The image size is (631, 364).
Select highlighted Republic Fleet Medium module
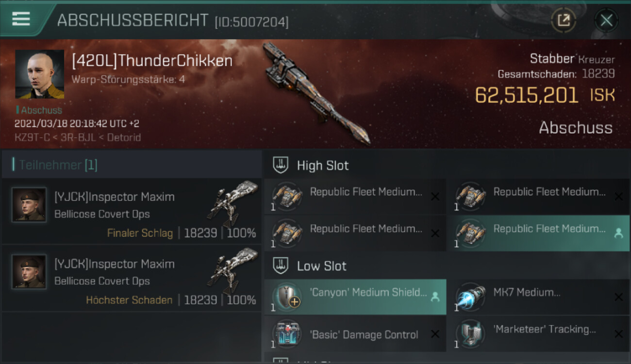[x=538, y=233]
